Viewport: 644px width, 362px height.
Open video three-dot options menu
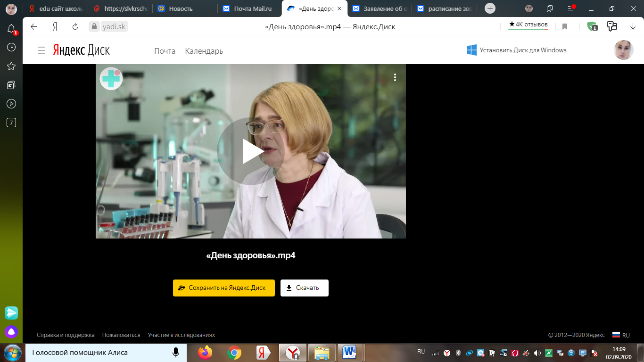coord(395,77)
